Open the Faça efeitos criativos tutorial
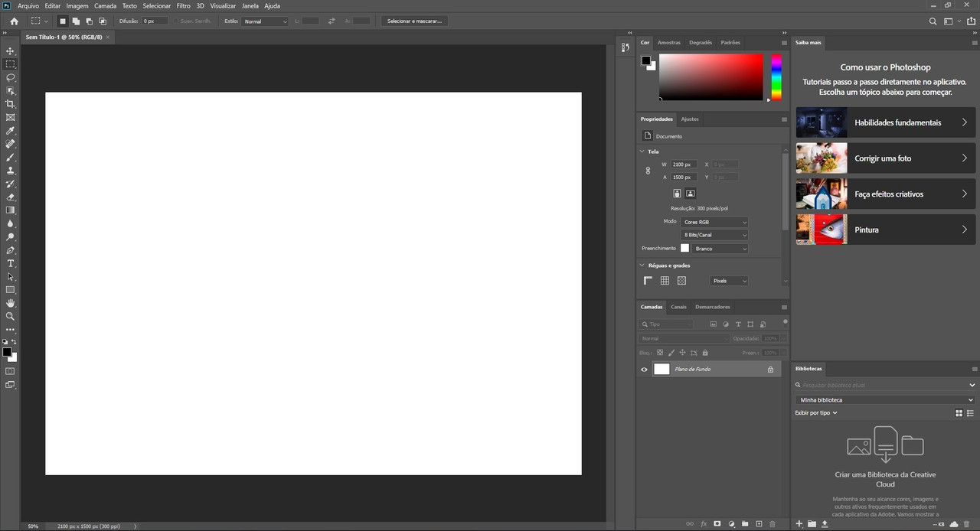Screen dimensions: 980x531 tap(886, 194)
